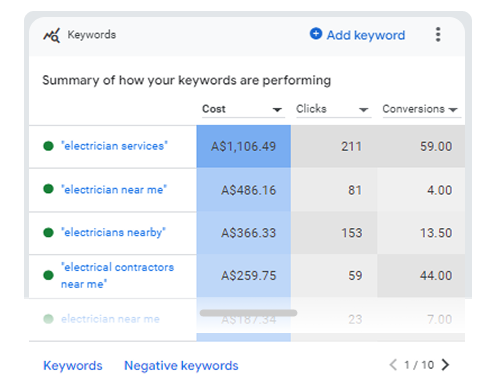Click the page indicator 1 / 10

(x=419, y=365)
